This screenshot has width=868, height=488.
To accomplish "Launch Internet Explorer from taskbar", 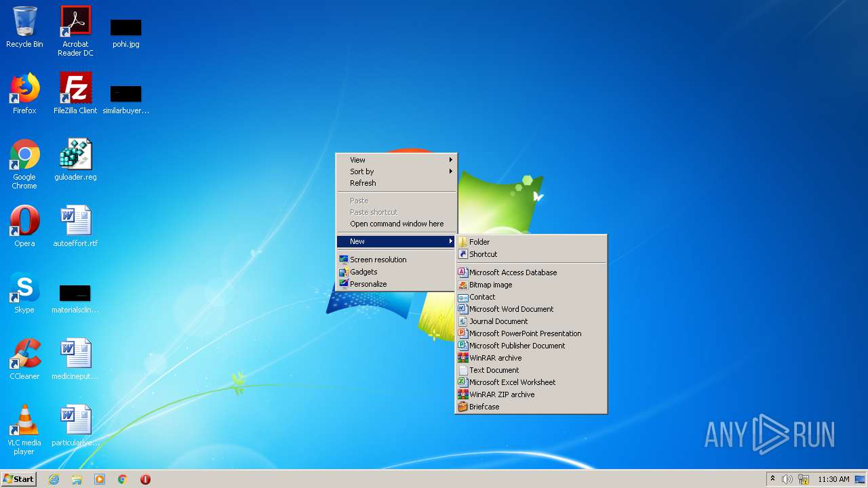I will 54,479.
